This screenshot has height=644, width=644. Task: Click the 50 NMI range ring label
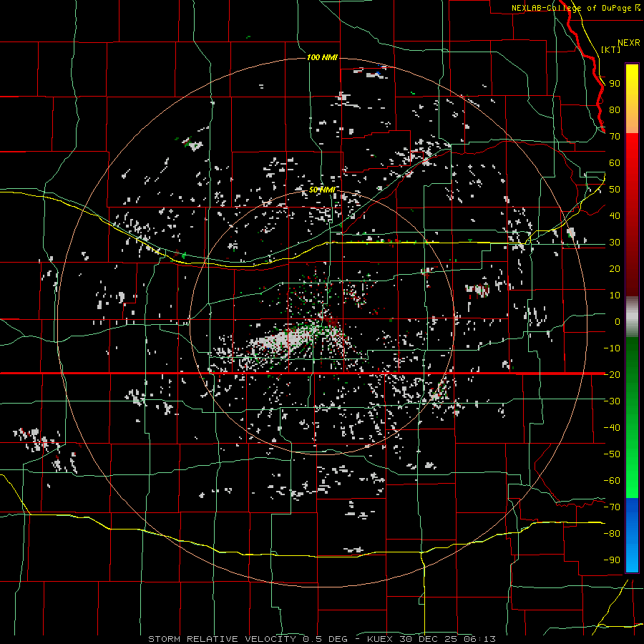coord(321,190)
